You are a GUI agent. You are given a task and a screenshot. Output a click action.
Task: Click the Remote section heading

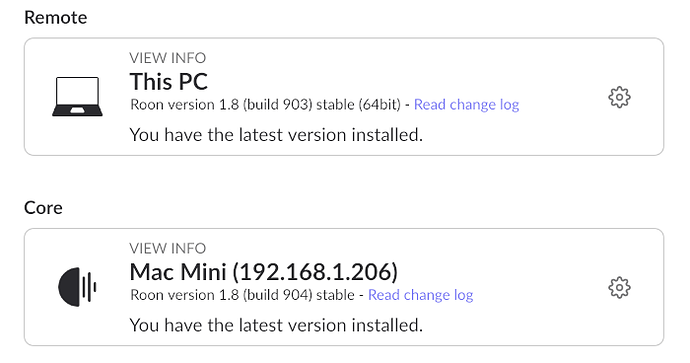pos(55,18)
